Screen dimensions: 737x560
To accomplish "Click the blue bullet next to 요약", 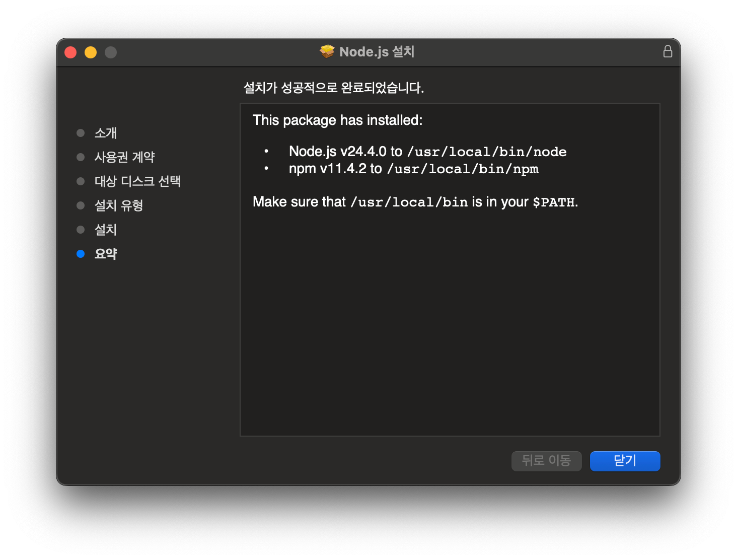I will pos(81,254).
